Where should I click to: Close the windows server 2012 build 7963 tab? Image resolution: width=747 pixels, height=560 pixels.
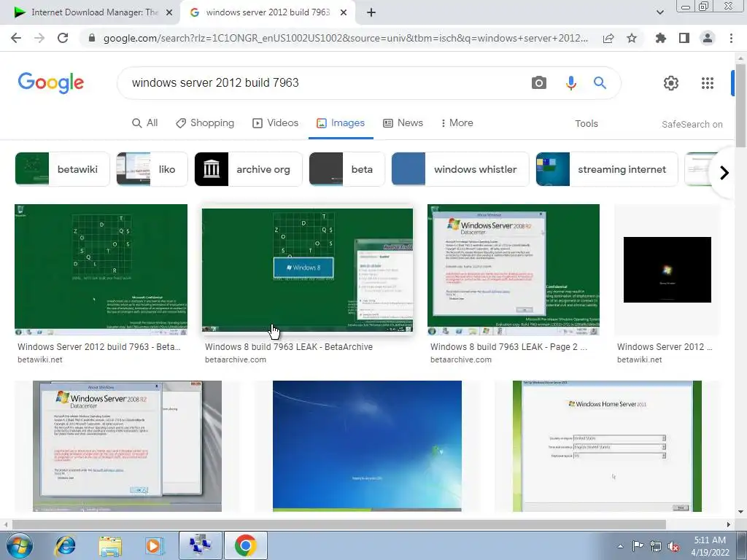click(x=344, y=12)
